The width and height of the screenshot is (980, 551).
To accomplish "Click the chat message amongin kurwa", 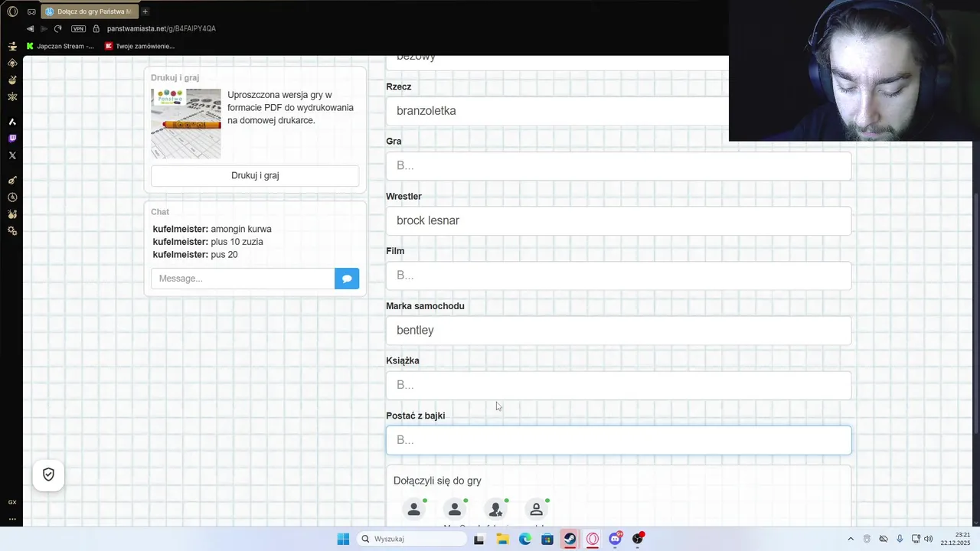I will click(212, 229).
